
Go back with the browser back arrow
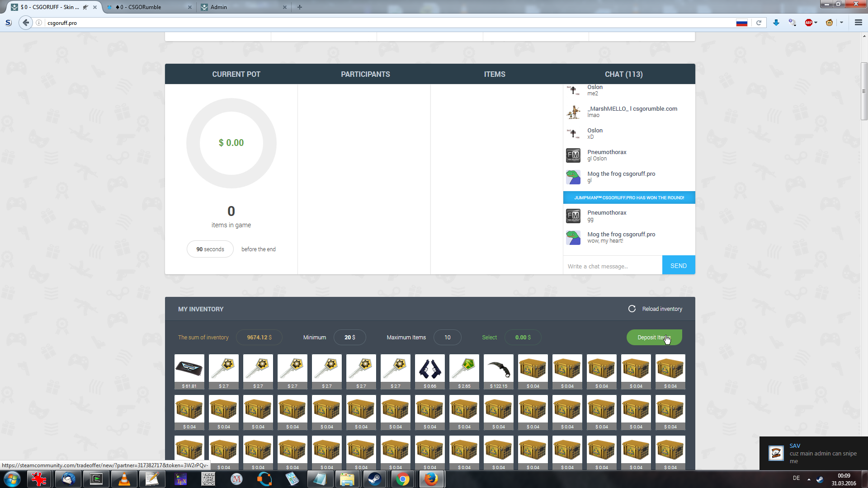26,23
